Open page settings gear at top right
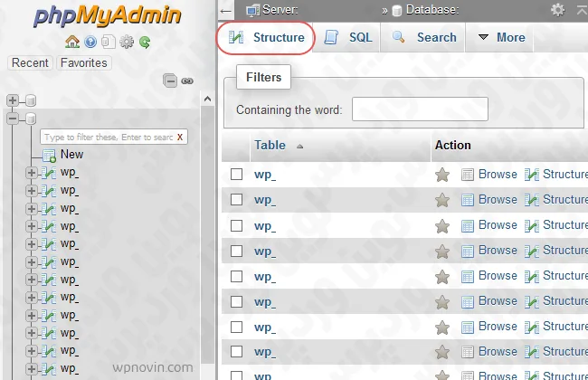588x380 pixels. click(x=557, y=10)
